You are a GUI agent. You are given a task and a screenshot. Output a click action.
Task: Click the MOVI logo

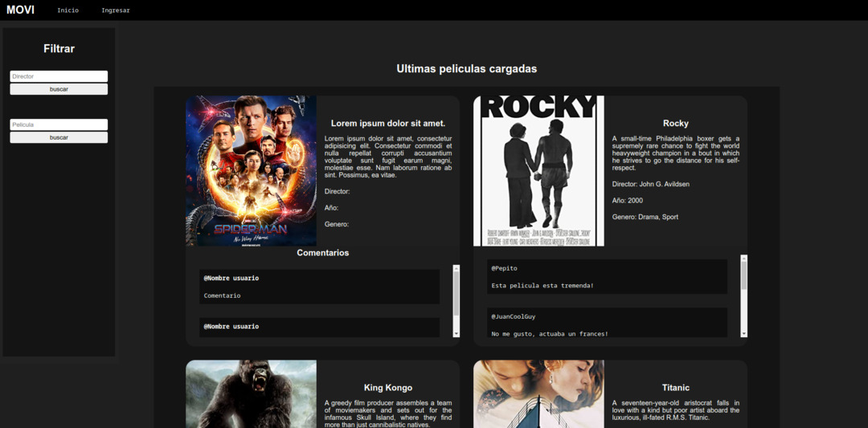point(20,10)
